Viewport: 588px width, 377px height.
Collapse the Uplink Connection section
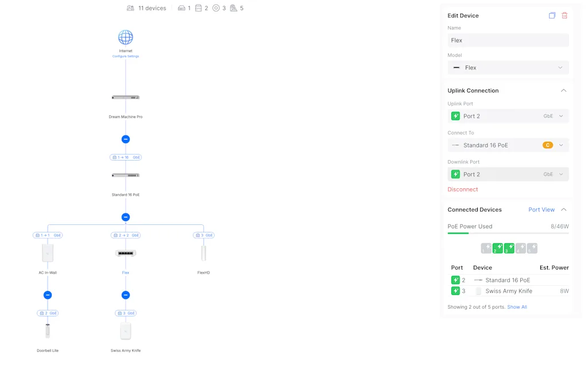[x=564, y=90]
